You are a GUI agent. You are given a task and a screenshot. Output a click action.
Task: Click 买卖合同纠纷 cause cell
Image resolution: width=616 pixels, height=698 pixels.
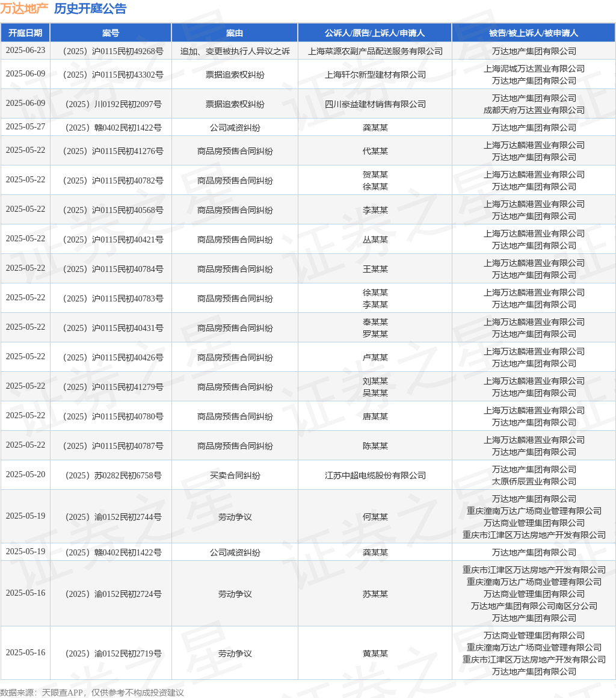[235, 475]
